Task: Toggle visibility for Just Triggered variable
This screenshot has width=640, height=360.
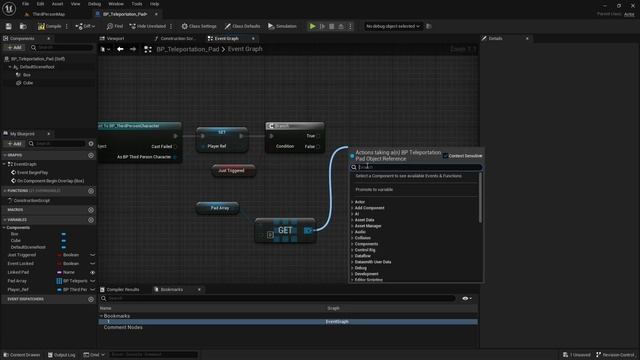Action: click(x=93, y=255)
